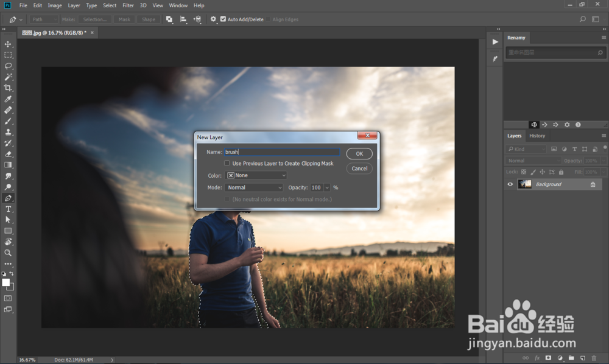
Task: Cancel the New Layer dialog
Action: pos(359,169)
